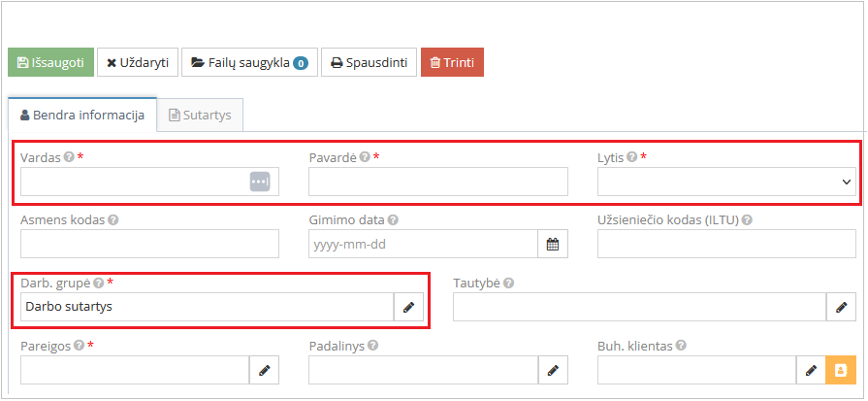Open the calendar picker for Gimimo data
Screen dimensions: 868x401
click(x=553, y=245)
